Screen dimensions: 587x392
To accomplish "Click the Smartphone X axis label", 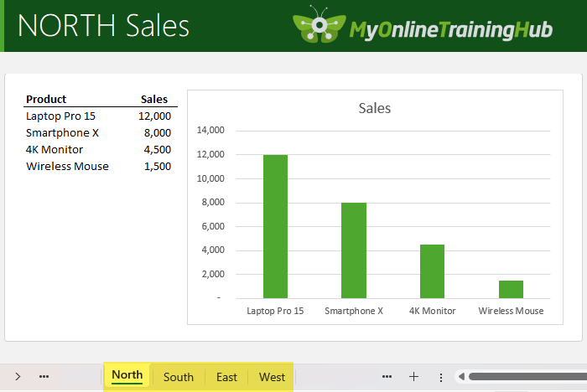I will point(354,311).
